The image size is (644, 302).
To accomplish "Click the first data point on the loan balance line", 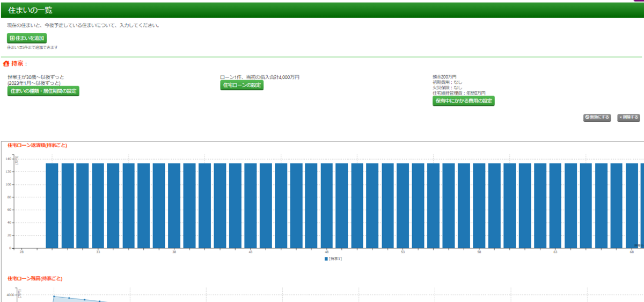I will point(54,297).
